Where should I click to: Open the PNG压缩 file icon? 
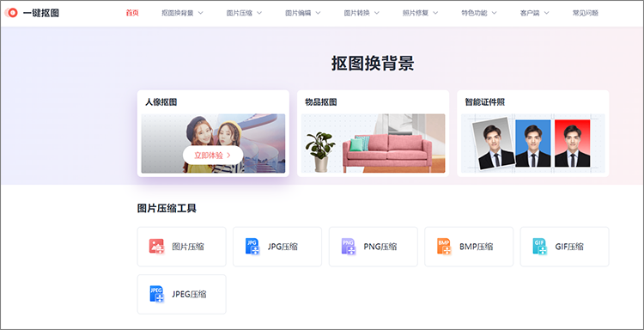348,246
